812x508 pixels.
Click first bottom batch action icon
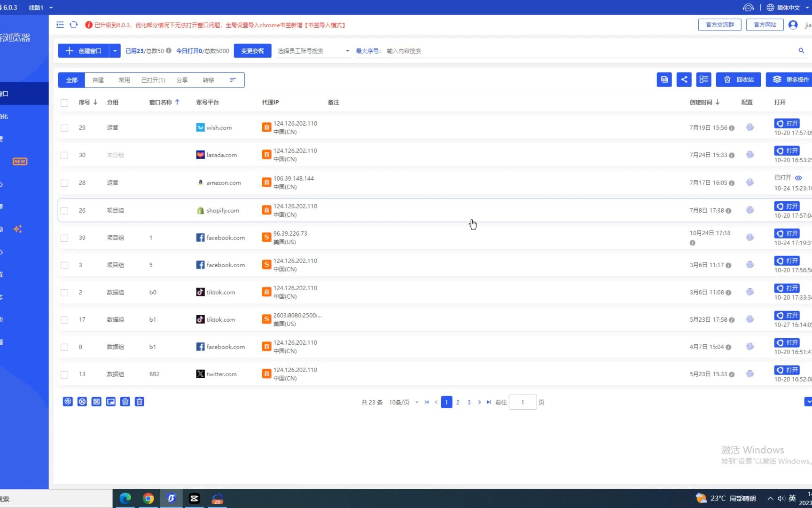(x=68, y=402)
